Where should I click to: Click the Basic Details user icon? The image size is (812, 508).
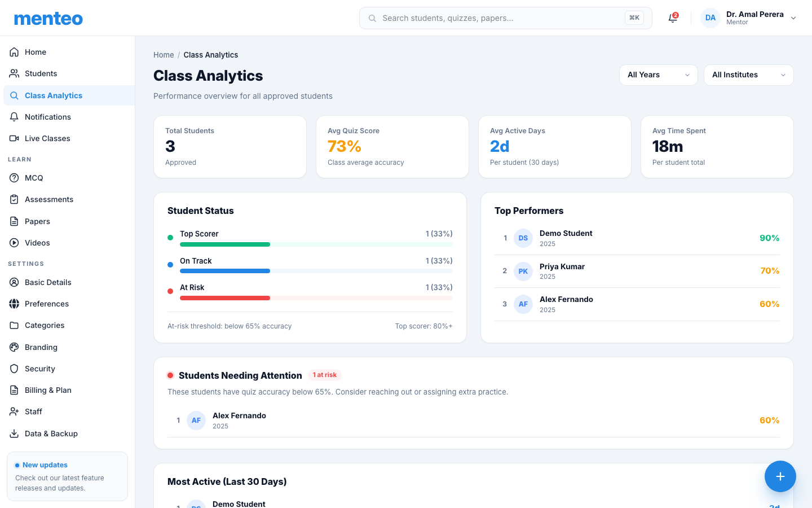[14, 282]
